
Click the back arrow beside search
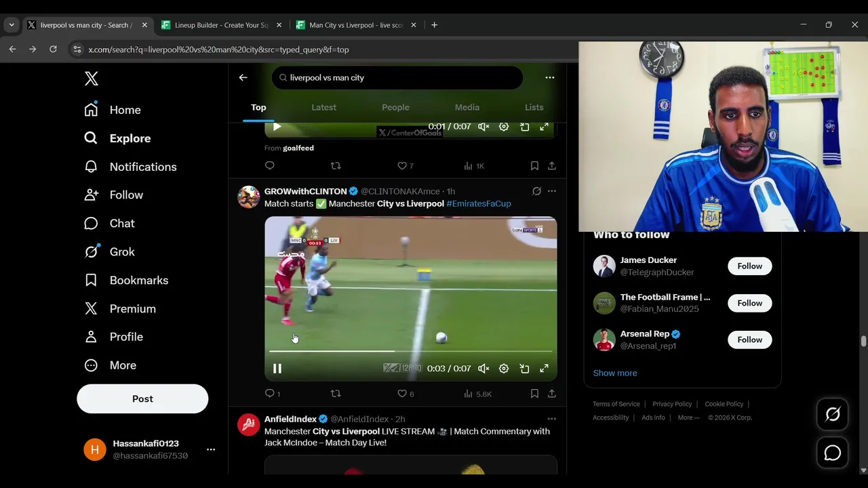pyautogui.click(x=243, y=77)
